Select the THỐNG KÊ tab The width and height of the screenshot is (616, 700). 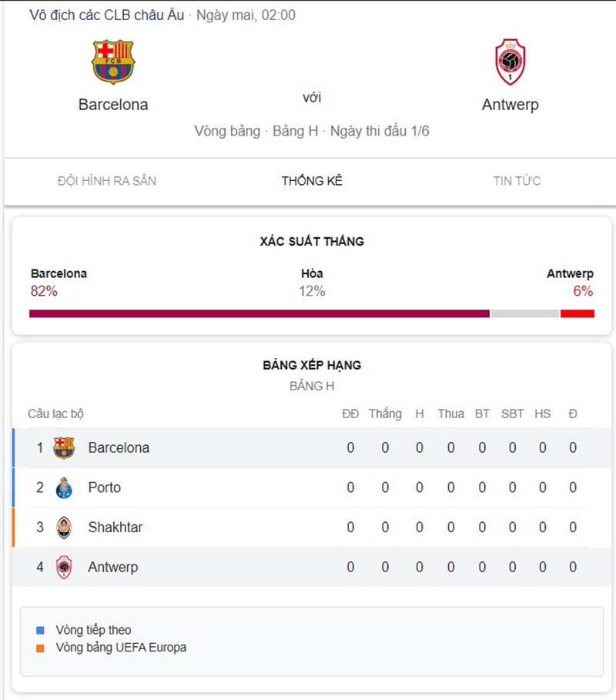pos(312,181)
